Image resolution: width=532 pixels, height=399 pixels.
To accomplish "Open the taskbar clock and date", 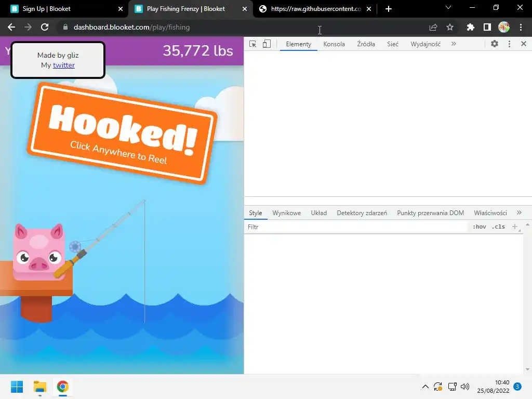I will 494,387.
